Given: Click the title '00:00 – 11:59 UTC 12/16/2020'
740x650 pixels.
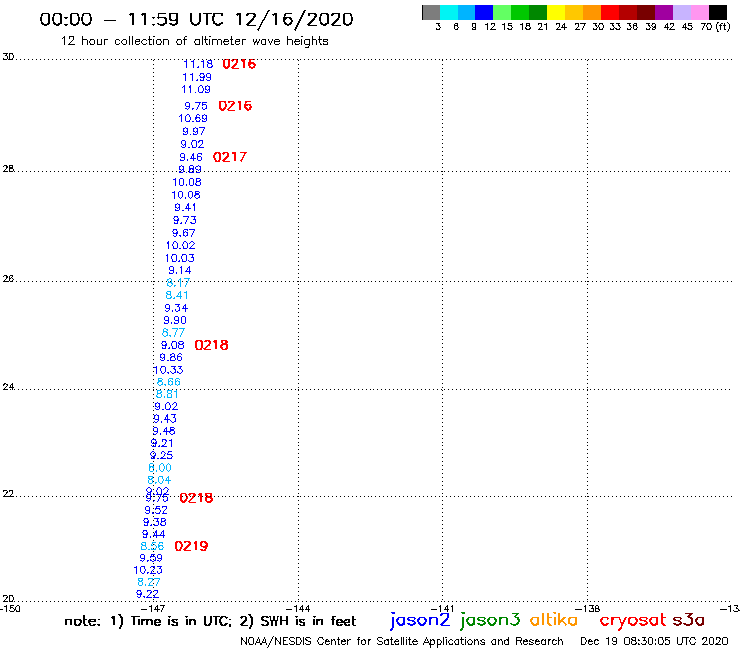Looking at the screenshot, I should [x=196, y=19].
